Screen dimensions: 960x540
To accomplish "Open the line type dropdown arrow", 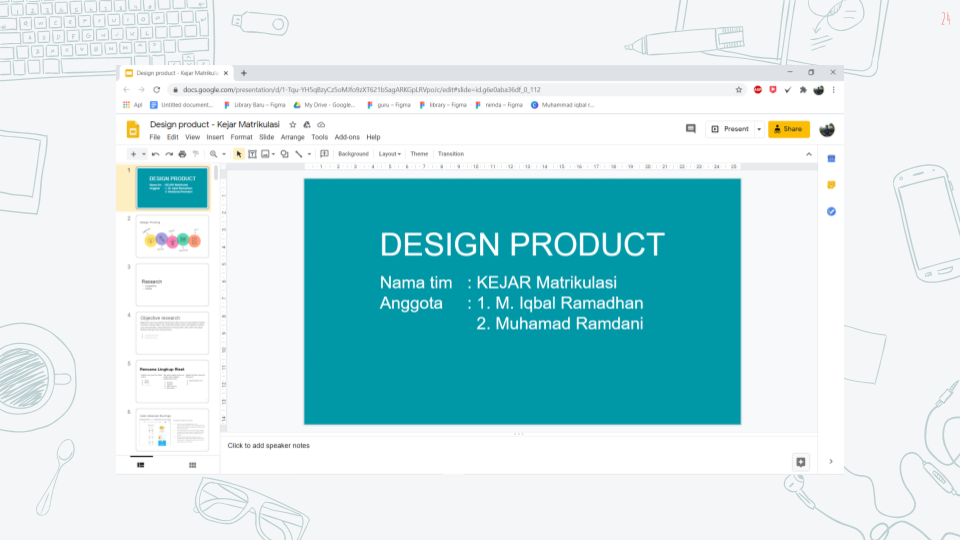I will click(309, 154).
